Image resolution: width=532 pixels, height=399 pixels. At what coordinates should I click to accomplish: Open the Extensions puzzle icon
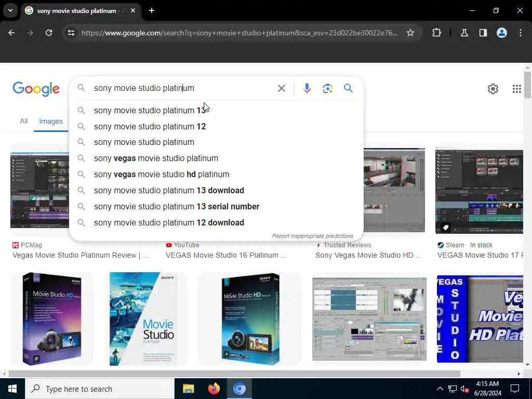pyautogui.click(x=436, y=33)
